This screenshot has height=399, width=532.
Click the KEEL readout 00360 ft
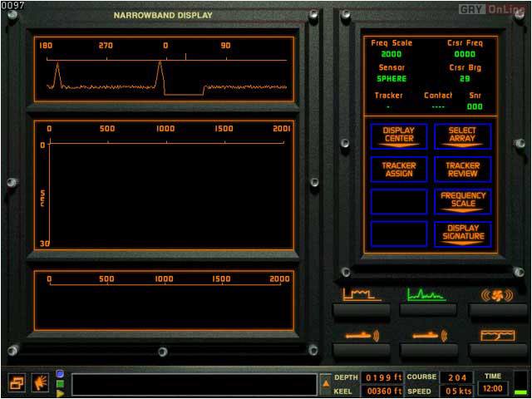pyautogui.click(x=382, y=392)
